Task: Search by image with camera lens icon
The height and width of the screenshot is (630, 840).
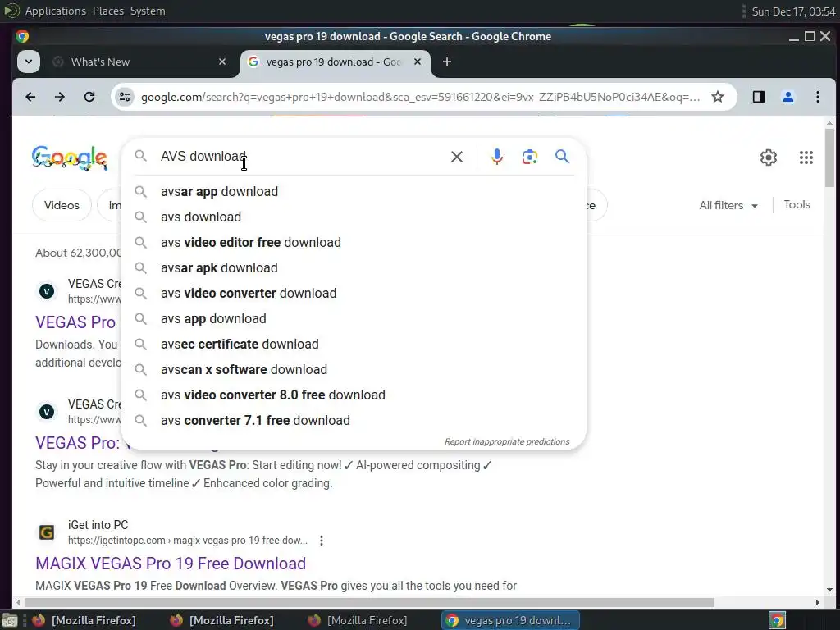Action: point(530,157)
